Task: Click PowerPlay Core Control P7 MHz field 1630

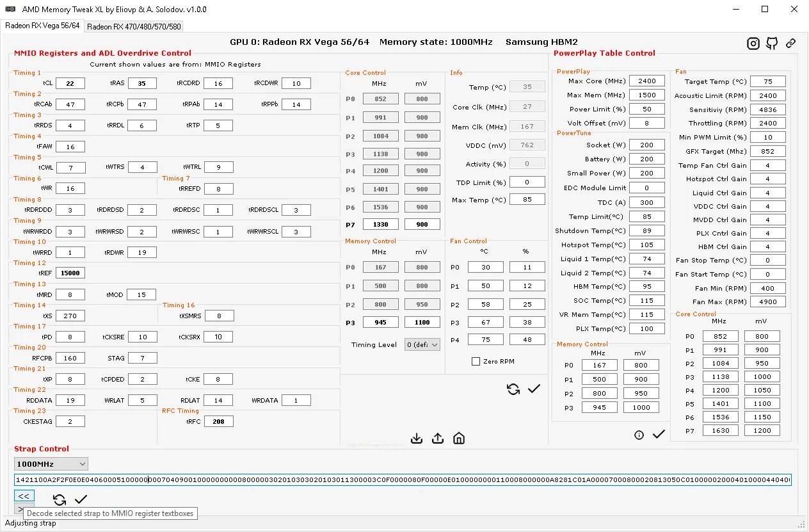Action: [x=721, y=430]
